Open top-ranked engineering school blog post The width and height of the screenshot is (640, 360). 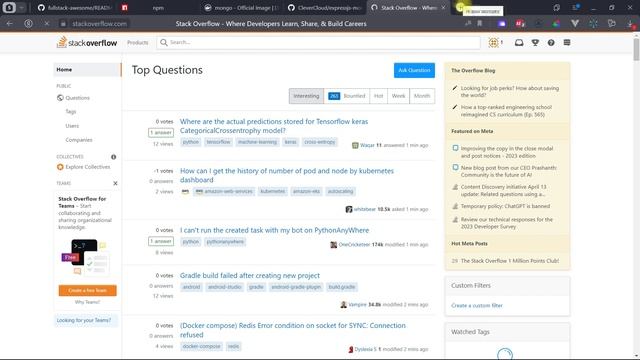(x=506, y=111)
